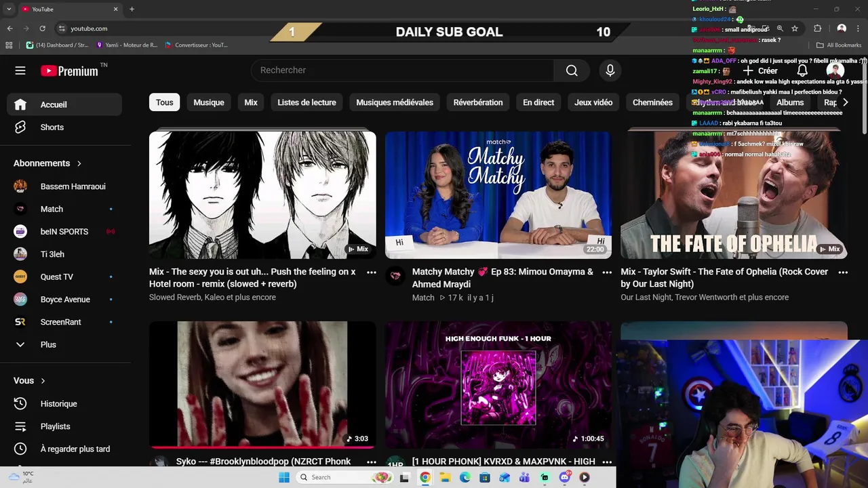Go back with browser back arrow
This screenshot has height=488, width=868.
click(9, 28)
